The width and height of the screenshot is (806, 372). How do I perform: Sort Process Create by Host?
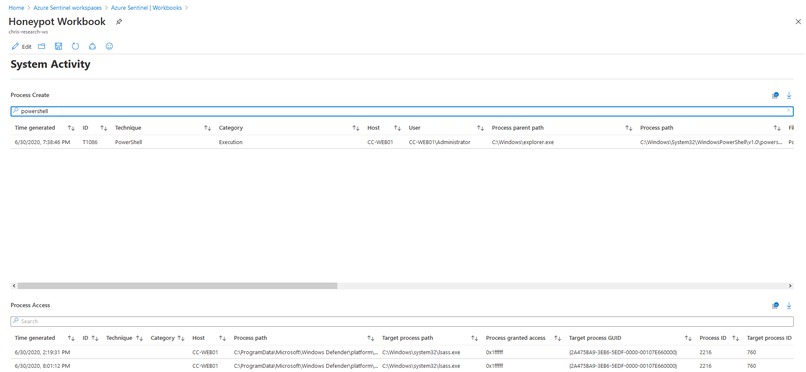tap(397, 128)
